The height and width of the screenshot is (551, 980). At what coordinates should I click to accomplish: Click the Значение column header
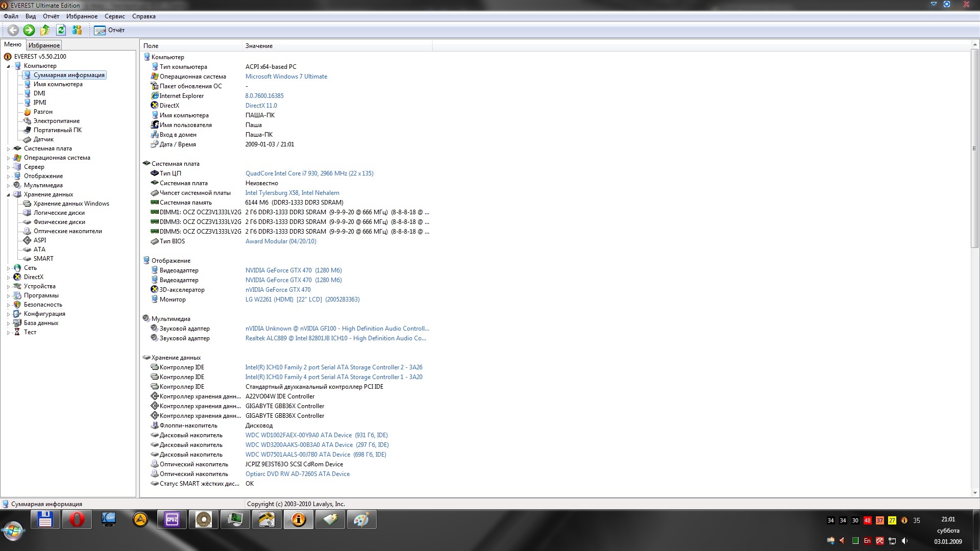tap(337, 46)
